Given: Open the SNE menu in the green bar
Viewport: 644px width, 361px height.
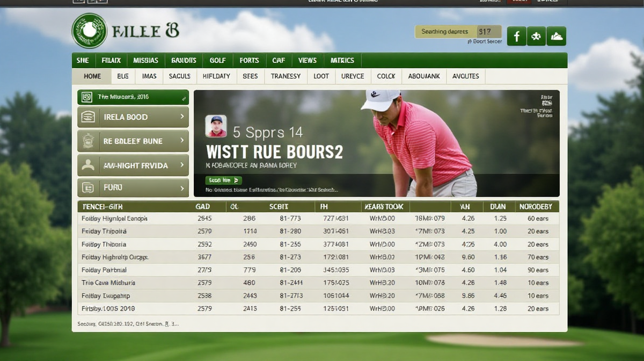Looking at the screenshot, I should click(x=83, y=60).
